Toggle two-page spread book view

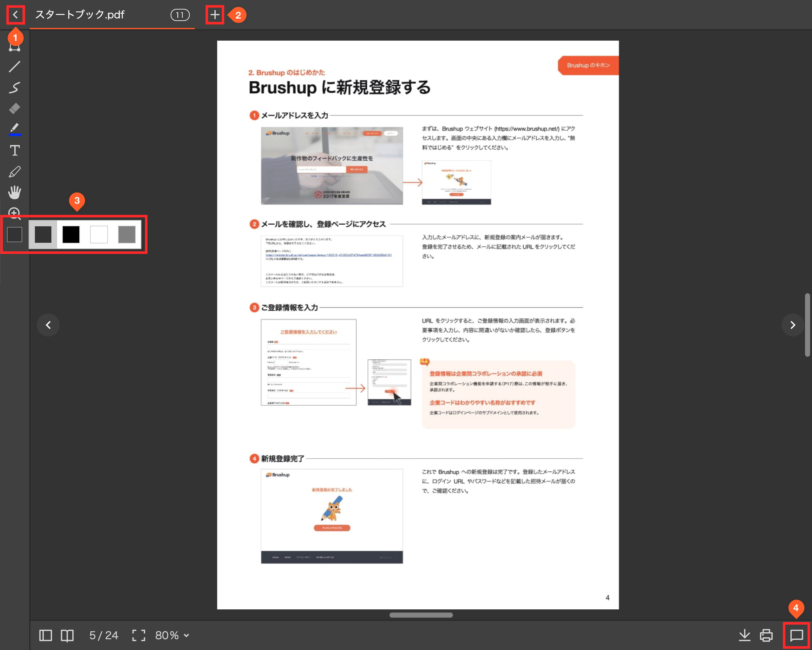[68, 635]
